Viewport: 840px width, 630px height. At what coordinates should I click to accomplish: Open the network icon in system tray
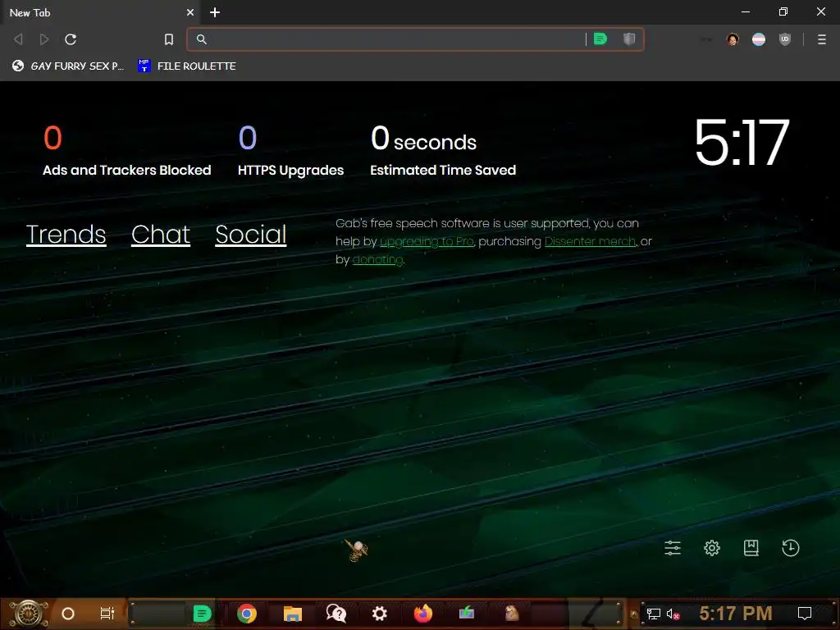click(x=654, y=614)
